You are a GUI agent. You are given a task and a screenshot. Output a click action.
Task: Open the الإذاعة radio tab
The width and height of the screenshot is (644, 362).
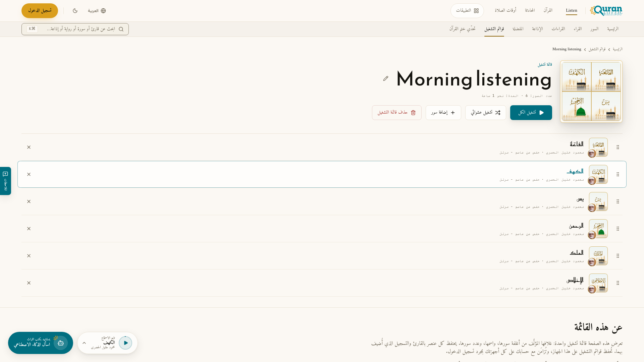537,29
